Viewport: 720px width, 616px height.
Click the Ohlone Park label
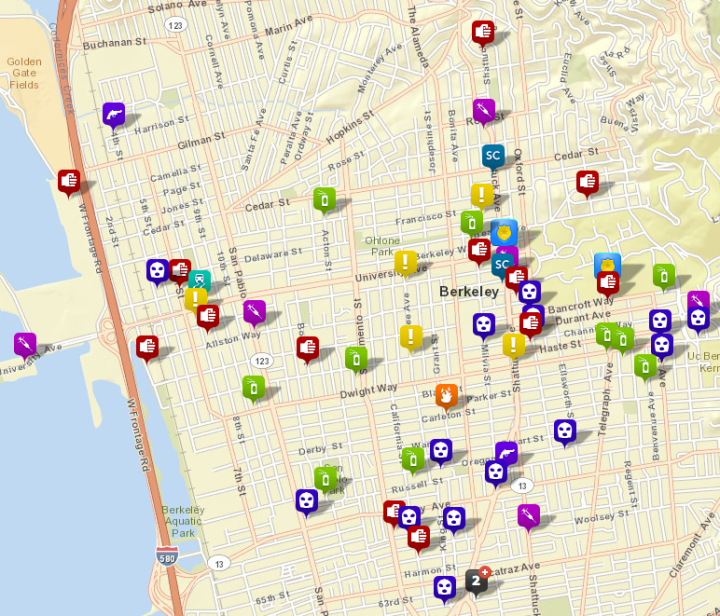pyautogui.click(x=382, y=246)
